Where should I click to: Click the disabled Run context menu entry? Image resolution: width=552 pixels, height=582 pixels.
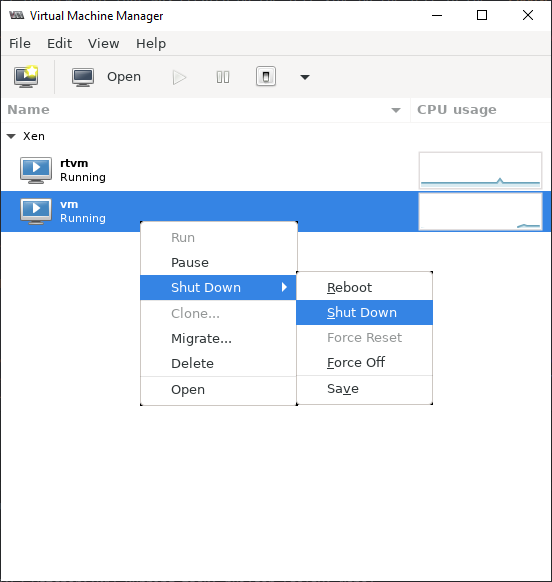point(219,238)
